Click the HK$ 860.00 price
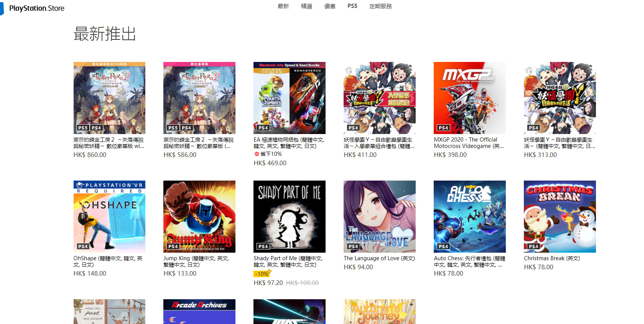644x324 pixels. [90, 155]
